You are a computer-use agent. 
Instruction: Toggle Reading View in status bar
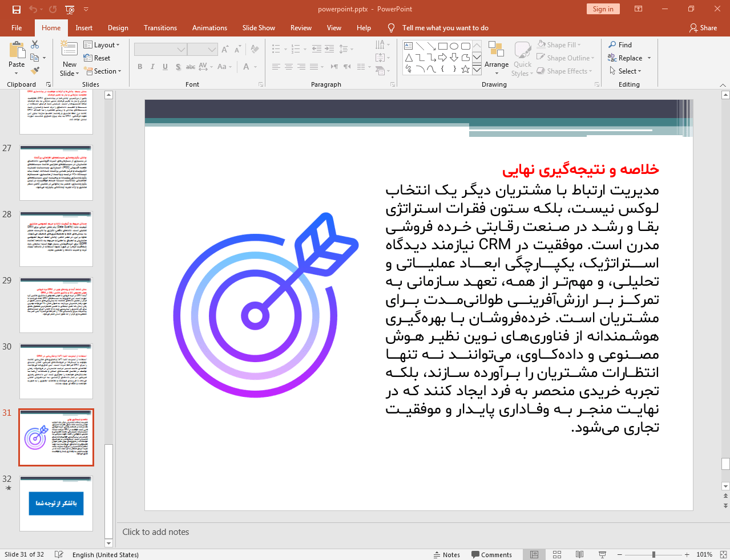(579, 554)
